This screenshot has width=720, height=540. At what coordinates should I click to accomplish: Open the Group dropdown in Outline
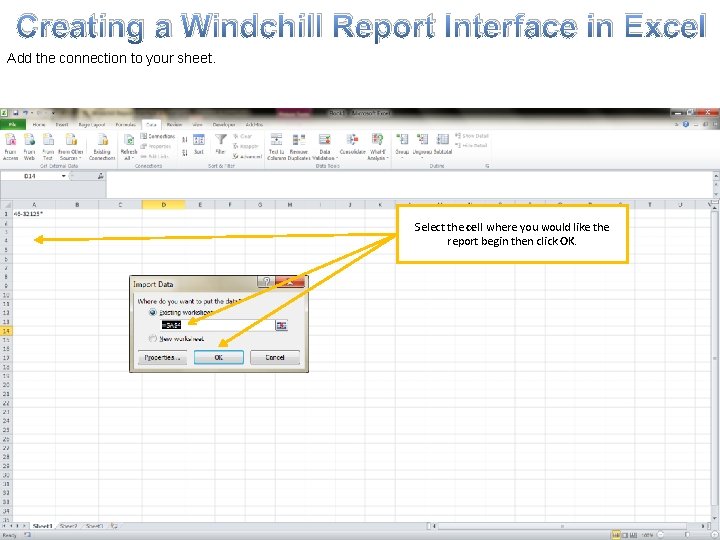(402, 146)
